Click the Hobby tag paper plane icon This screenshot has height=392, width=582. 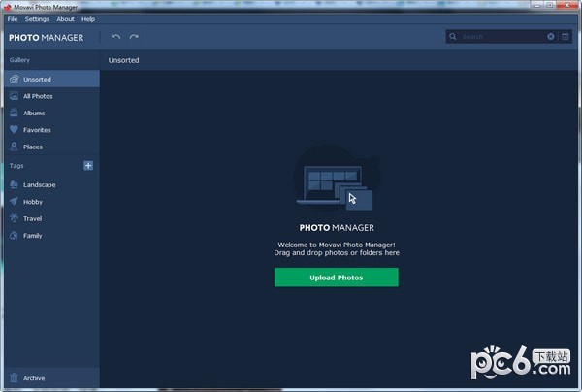coord(15,201)
